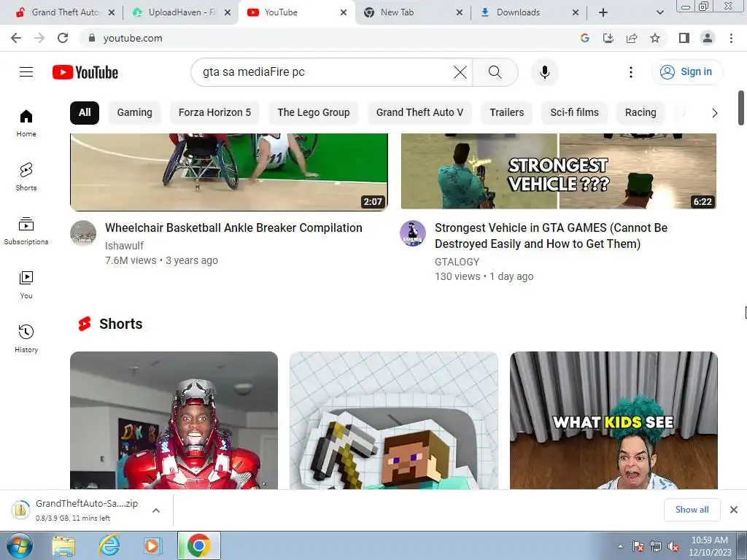Open Windows Media Player from taskbar
The image size is (747, 560).
(x=153, y=546)
